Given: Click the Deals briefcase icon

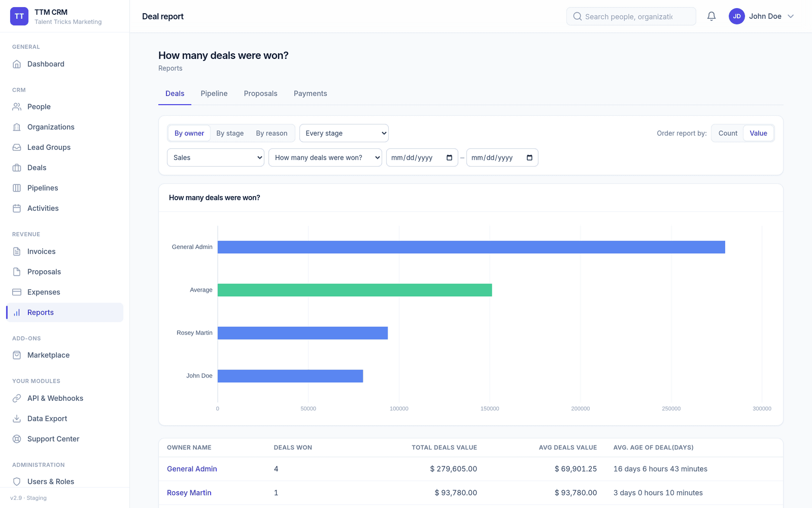Looking at the screenshot, I should click(17, 168).
